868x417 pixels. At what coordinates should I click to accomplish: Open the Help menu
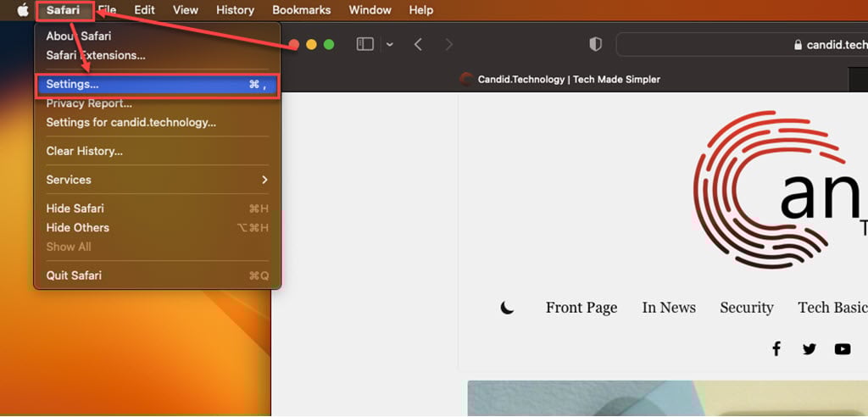(421, 10)
